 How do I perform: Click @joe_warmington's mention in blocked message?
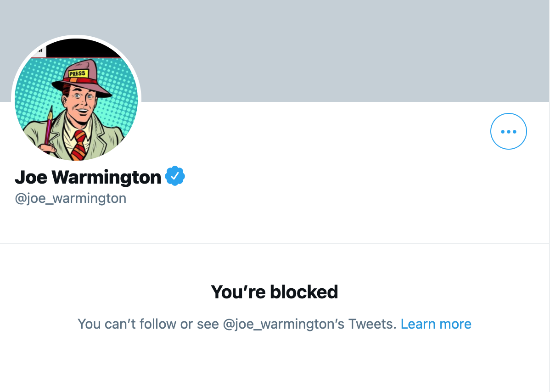pos(283,324)
